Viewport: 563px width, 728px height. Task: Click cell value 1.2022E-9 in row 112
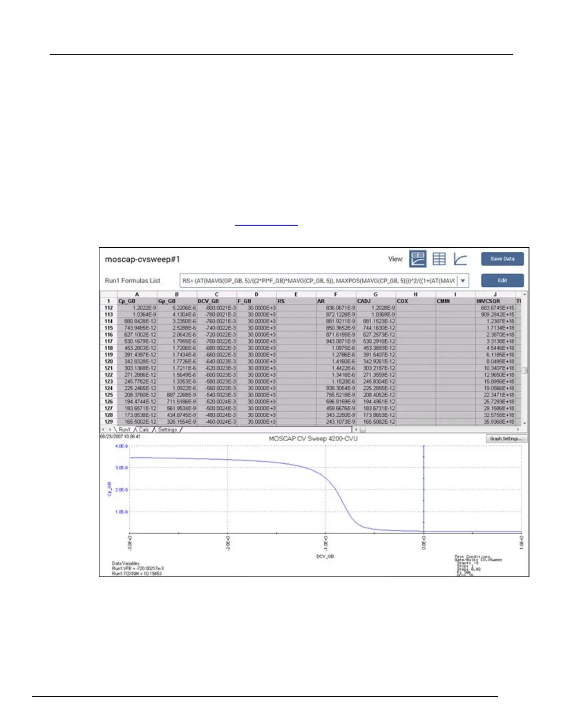(x=137, y=308)
